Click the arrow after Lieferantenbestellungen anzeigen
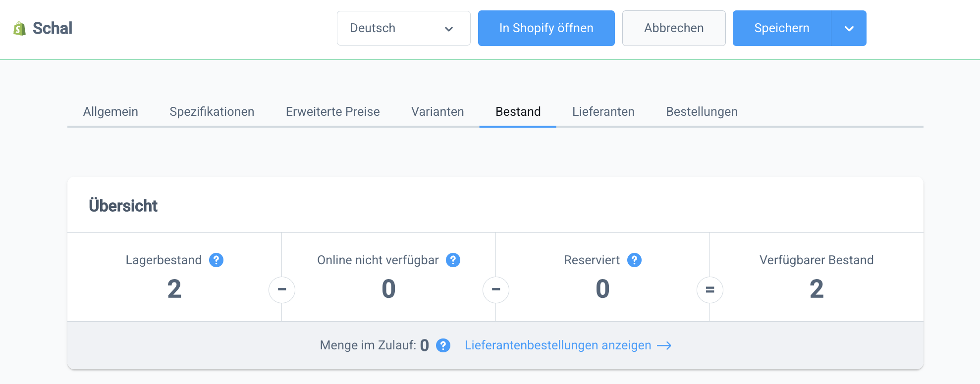 [664, 345]
